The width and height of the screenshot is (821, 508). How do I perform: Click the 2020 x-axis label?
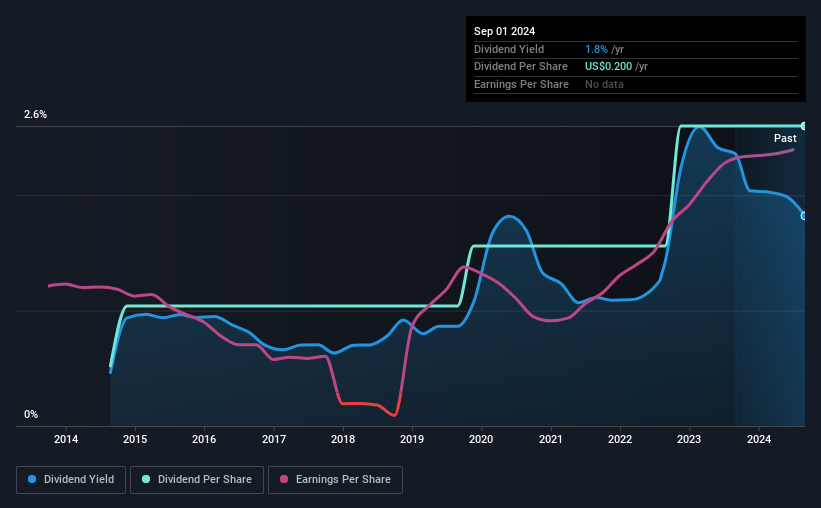point(481,439)
